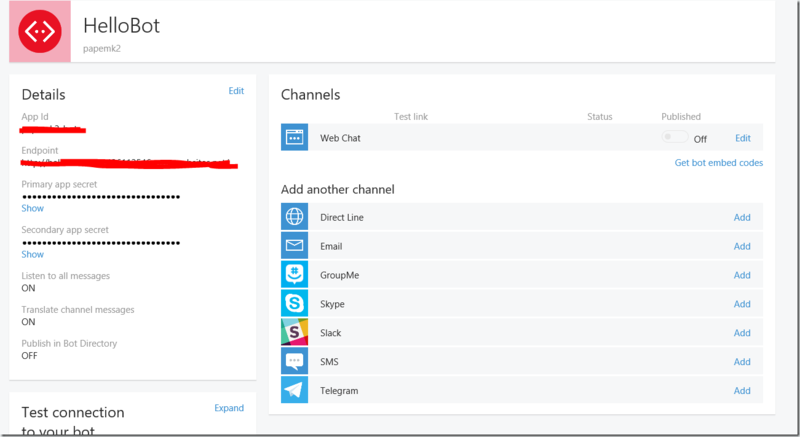Click the Web Chat channel icon
The height and width of the screenshot is (437, 800).
point(294,137)
